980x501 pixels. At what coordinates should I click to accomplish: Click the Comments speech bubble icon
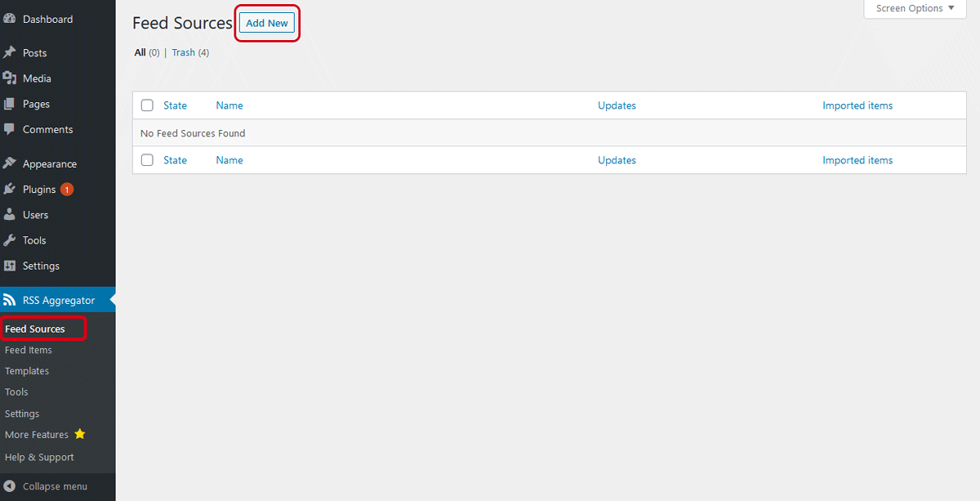(x=10, y=129)
